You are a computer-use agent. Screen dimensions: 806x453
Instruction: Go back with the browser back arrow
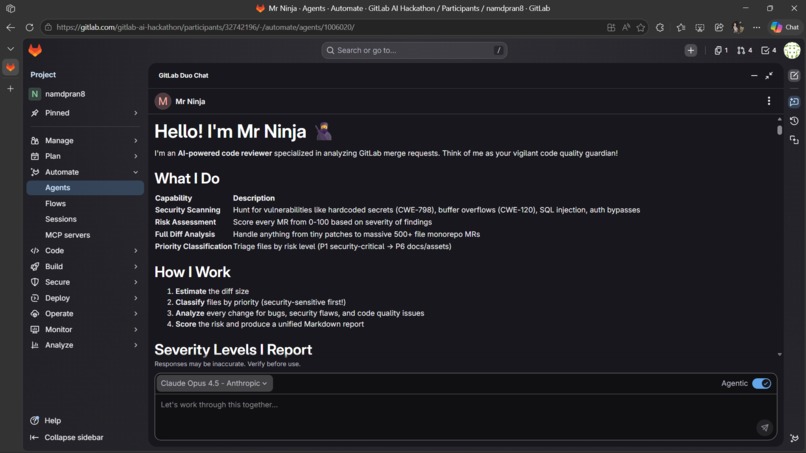coord(11,27)
